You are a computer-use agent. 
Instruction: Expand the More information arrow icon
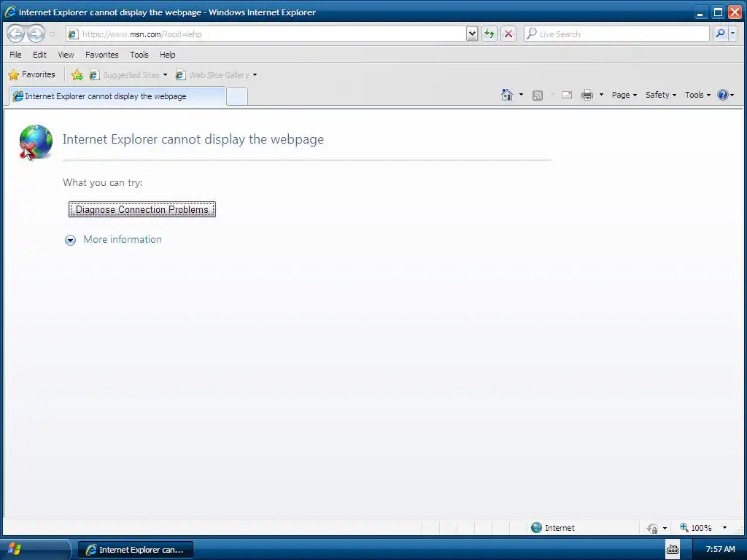point(70,240)
